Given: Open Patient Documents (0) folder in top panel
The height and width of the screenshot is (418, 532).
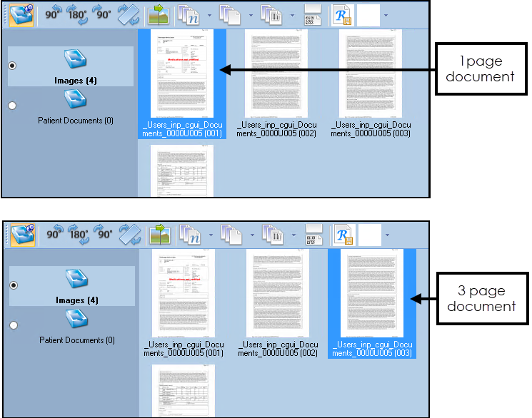Looking at the screenshot, I should click(75, 100).
